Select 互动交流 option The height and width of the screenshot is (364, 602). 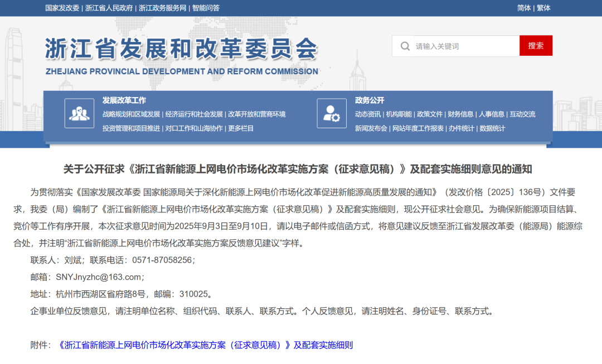(x=523, y=114)
